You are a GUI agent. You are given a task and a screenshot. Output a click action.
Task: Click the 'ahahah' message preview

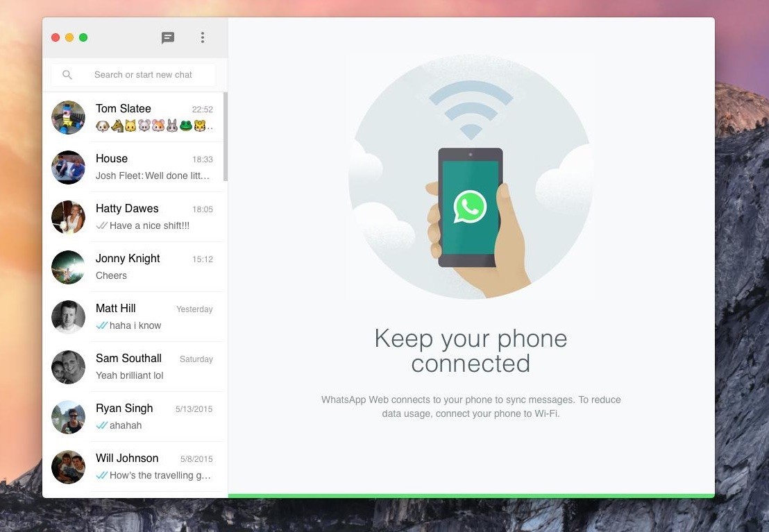click(126, 426)
